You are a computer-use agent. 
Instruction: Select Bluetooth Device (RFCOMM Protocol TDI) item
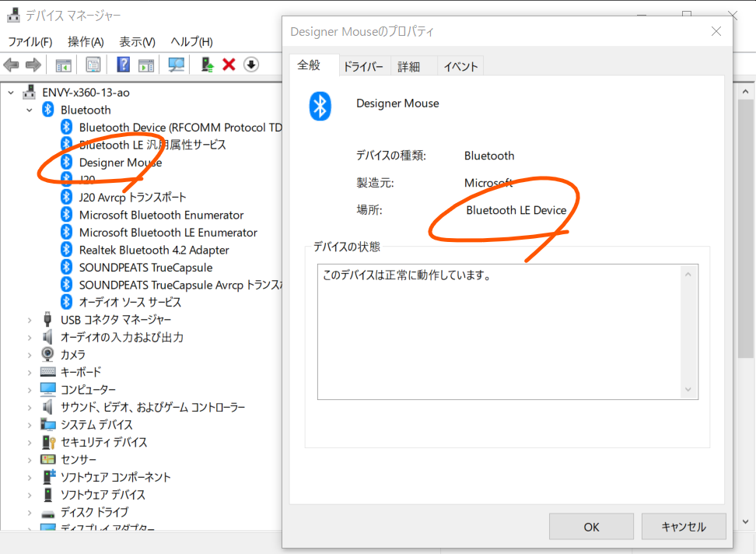[180, 128]
